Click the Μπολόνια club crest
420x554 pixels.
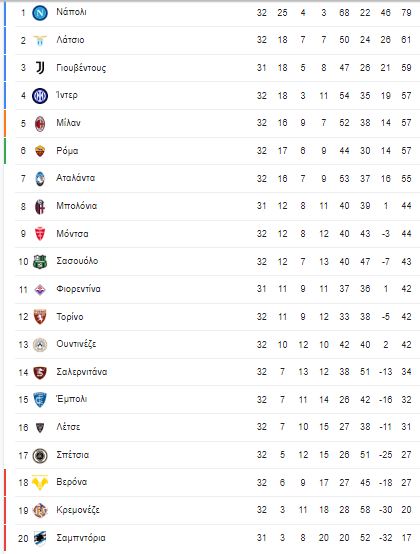[x=40, y=207]
